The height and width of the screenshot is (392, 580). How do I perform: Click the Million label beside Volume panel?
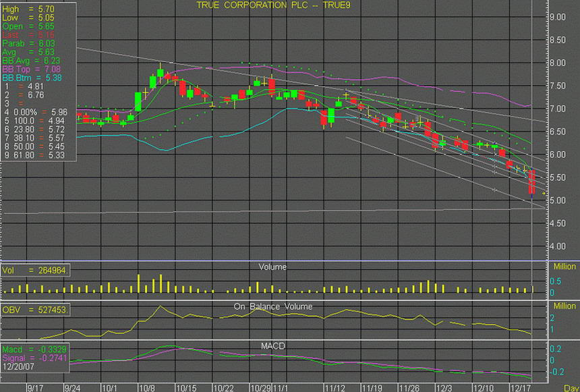(564, 267)
